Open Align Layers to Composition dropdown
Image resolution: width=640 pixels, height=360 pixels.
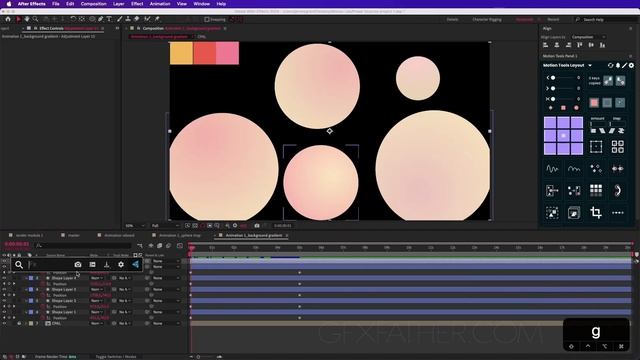tap(589, 37)
